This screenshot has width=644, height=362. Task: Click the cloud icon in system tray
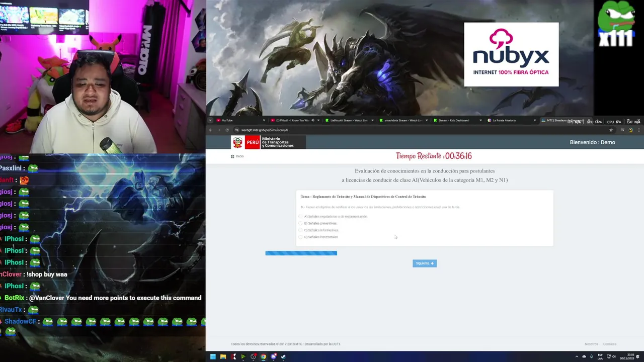point(584,357)
